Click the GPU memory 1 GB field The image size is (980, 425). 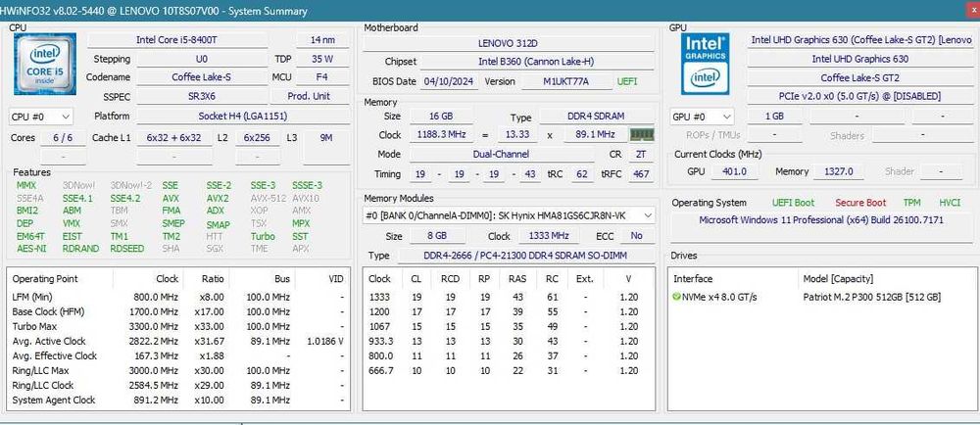[774, 117]
